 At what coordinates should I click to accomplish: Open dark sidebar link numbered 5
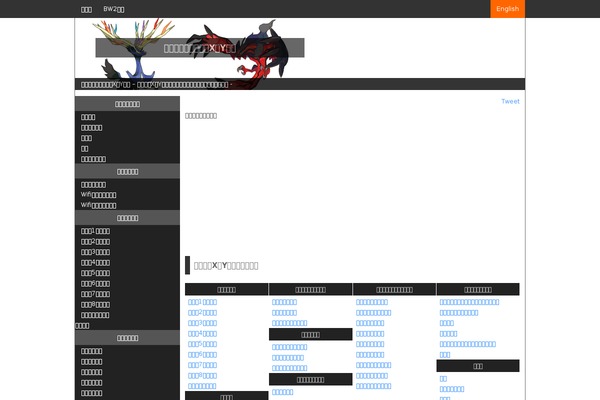tap(95, 273)
